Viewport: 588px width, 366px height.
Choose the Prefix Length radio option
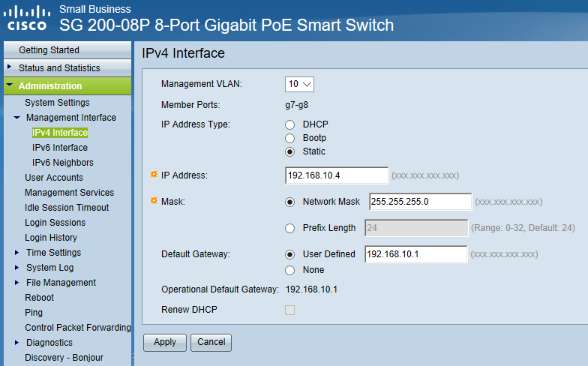point(289,228)
